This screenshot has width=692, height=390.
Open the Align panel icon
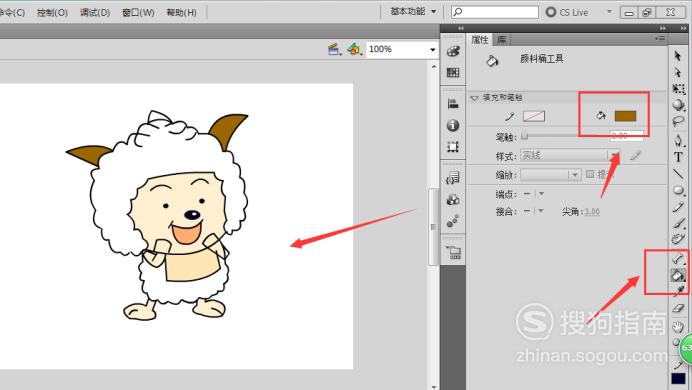tap(453, 104)
